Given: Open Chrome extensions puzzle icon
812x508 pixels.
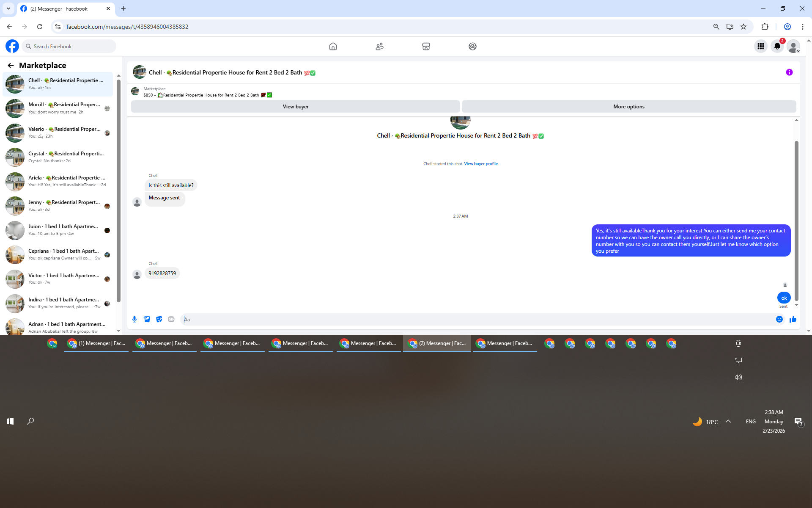Looking at the screenshot, I should coord(765,27).
